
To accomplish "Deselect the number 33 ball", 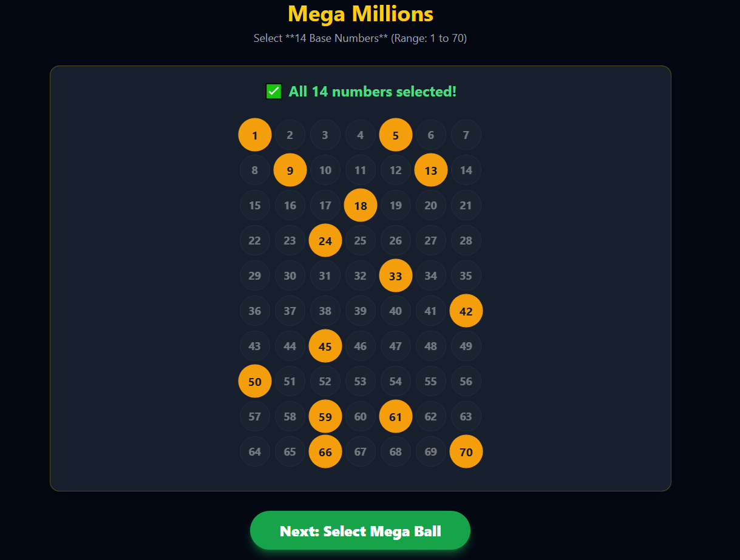I will pos(395,275).
